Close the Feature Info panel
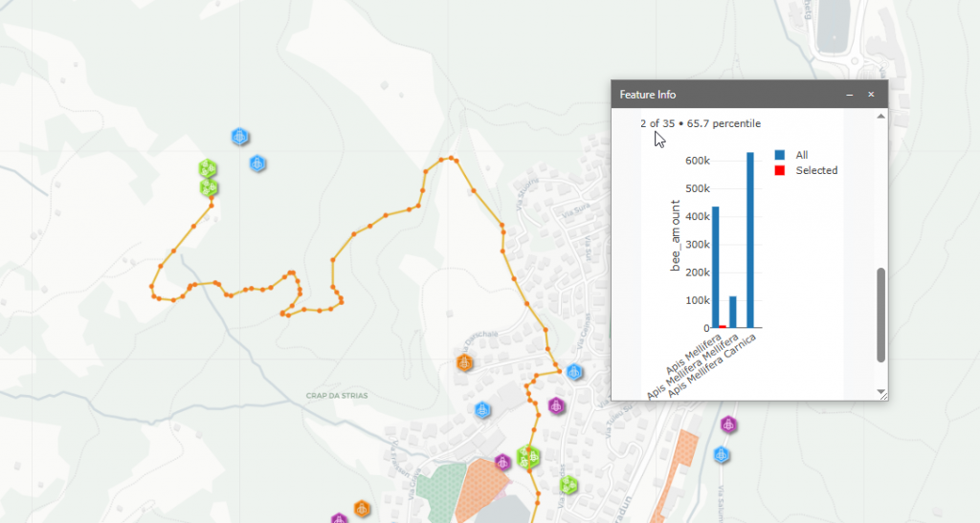This screenshot has height=523, width=980. (871, 95)
